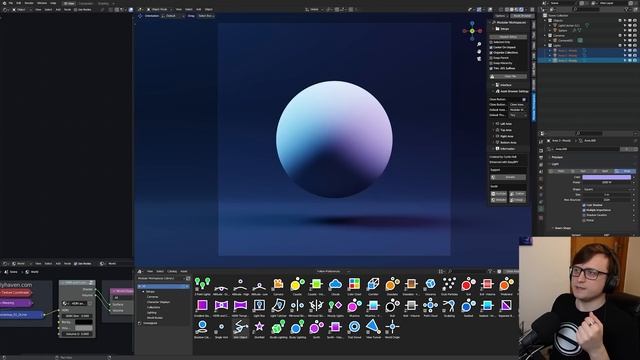Select the Stardust star asset
The height and width of the screenshot is (360, 640).
coord(259,327)
